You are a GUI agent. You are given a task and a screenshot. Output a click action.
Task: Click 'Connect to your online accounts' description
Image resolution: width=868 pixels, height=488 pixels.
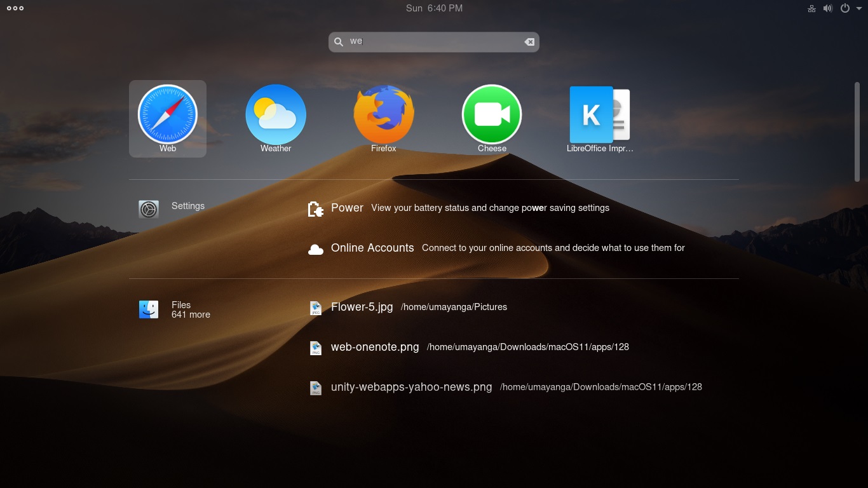coord(553,248)
